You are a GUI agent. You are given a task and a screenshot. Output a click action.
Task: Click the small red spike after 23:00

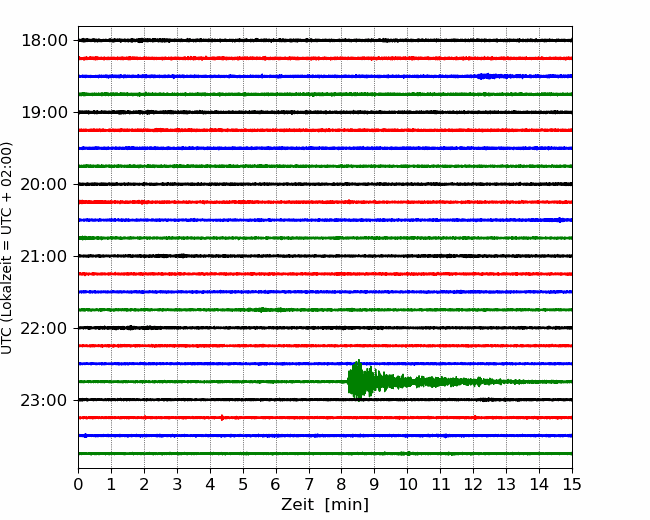tap(222, 418)
